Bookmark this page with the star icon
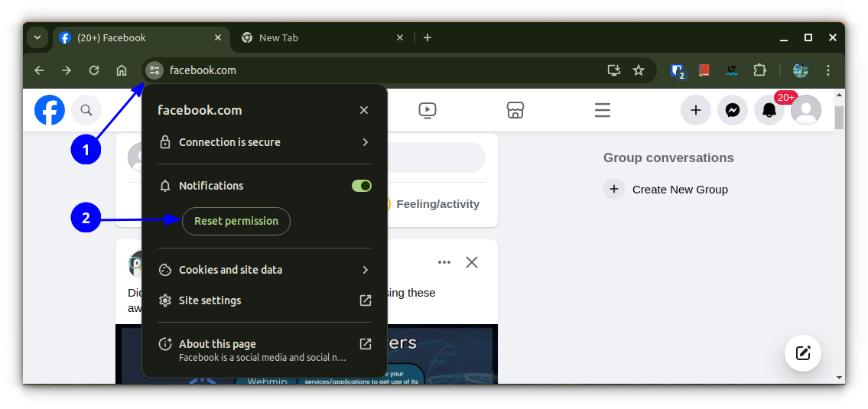This screenshot has height=409, width=868. [x=639, y=70]
